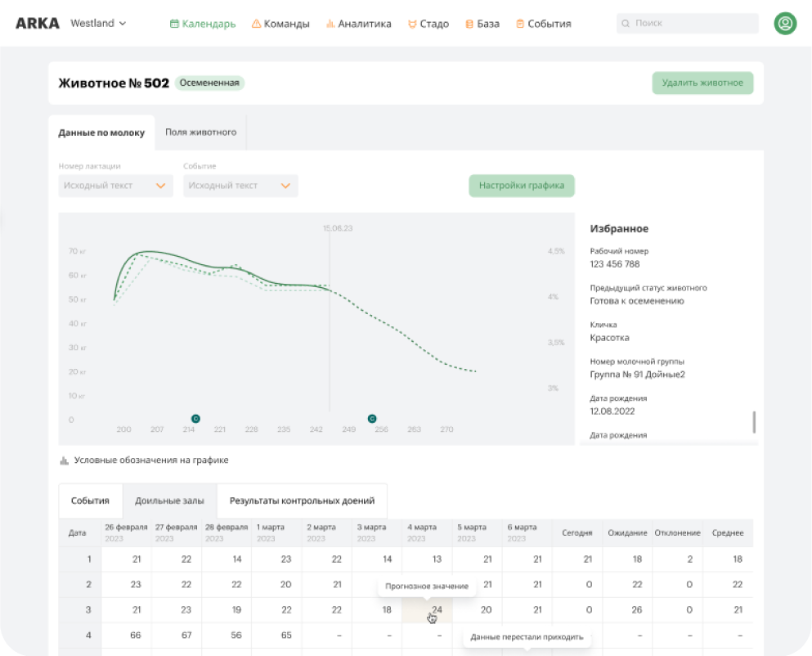Click into the Поиск search field
The image size is (812, 656).
tap(687, 24)
